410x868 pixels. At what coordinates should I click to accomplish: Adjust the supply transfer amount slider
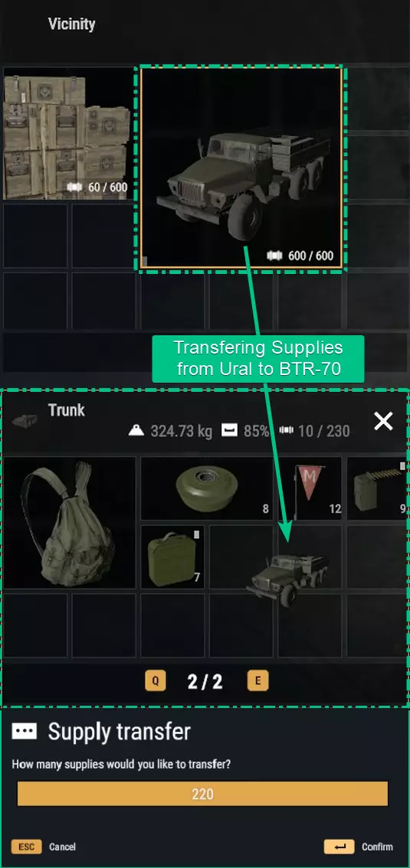(203, 794)
